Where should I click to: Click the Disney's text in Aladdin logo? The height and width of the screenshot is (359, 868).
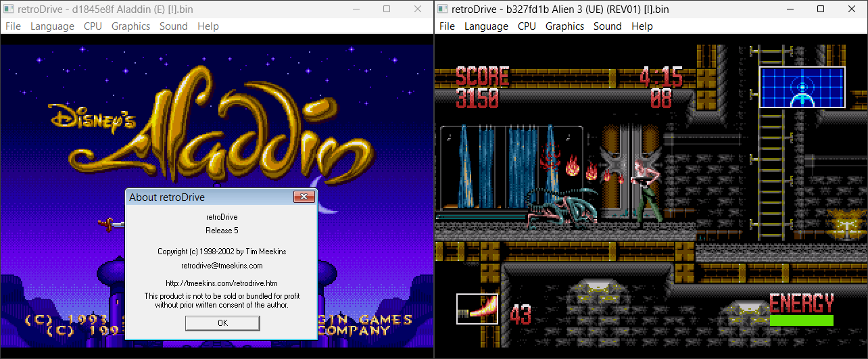point(92,118)
